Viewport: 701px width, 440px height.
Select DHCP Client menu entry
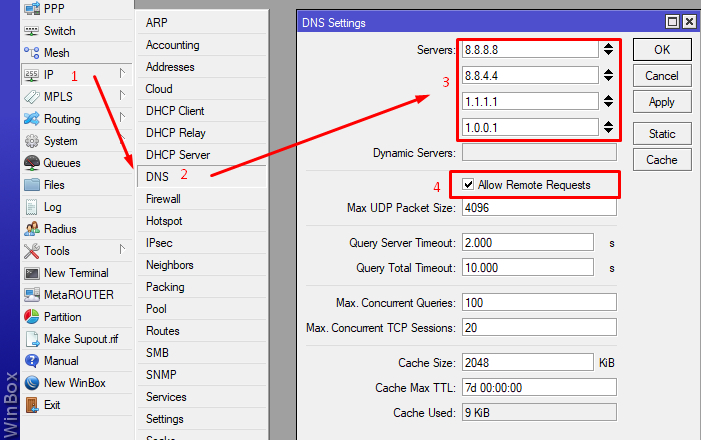[202, 110]
